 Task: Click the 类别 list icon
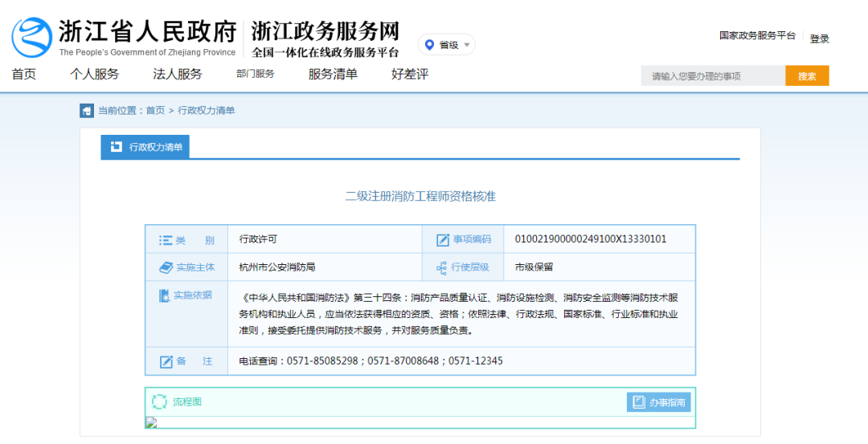pyautogui.click(x=166, y=239)
